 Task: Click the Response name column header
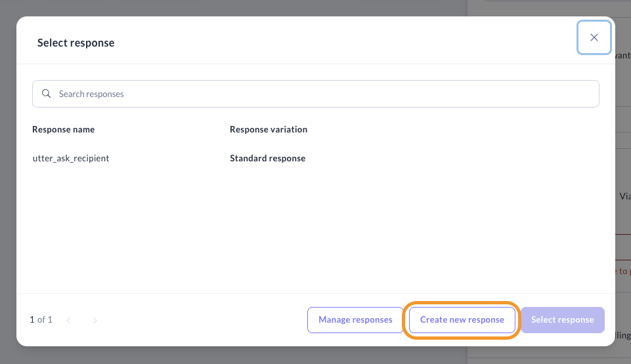[64, 129]
